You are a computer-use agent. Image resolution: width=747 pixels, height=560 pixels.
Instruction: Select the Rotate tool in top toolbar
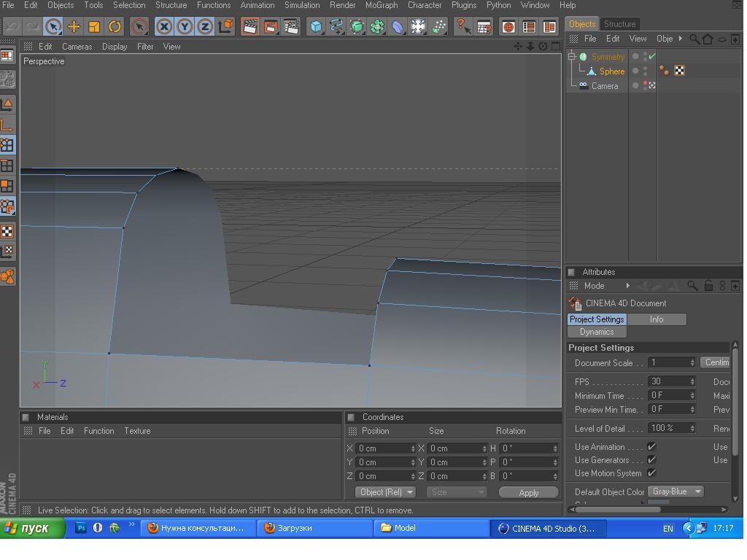pos(115,27)
